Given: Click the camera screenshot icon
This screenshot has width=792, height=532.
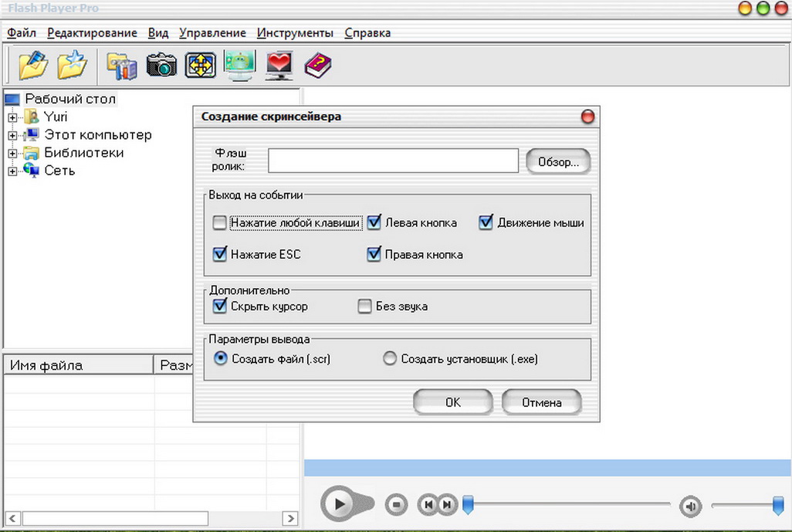Looking at the screenshot, I should pos(161,65).
